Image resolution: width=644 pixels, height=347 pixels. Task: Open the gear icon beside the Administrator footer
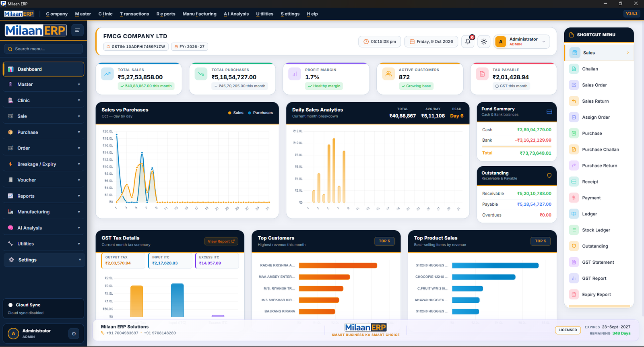pos(74,334)
